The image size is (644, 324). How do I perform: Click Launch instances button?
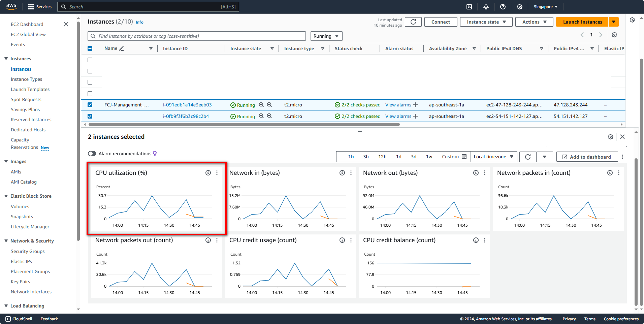pyautogui.click(x=582, y=22)
